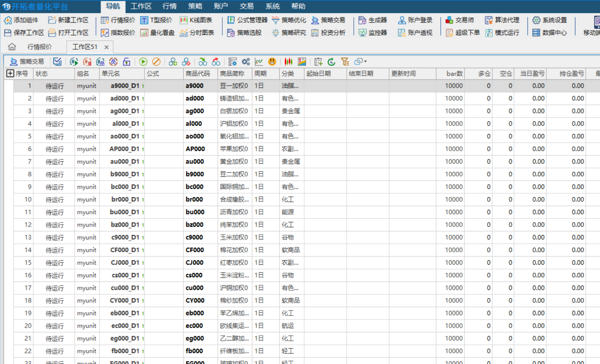Image resolution: width=600 pixels, height=364 pixels.
Task: Expand rows with the plus box by 序号
Action: (x=10, y=73)
